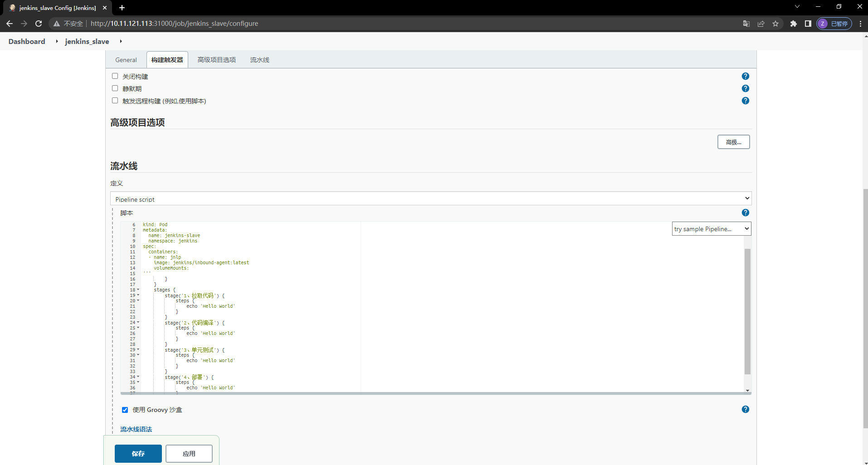Switch to 高级项目选项 tab
This screenshot has height=465, width=868.
(217, 60)
